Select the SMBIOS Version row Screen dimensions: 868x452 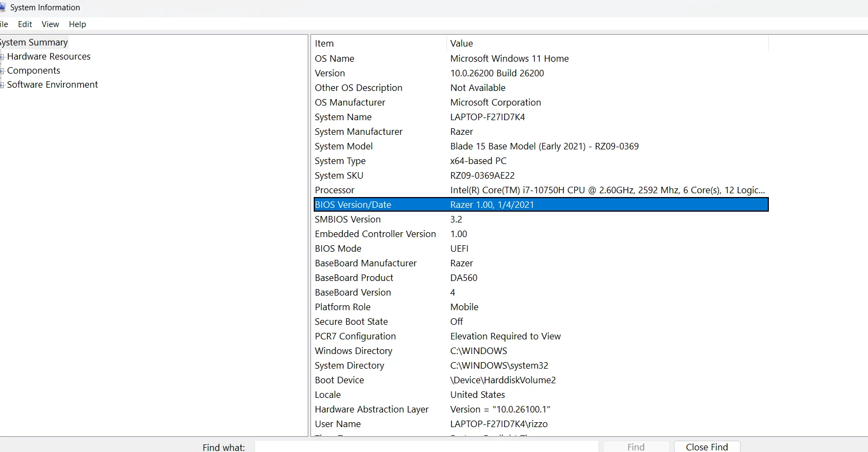[x=541, y=219]
